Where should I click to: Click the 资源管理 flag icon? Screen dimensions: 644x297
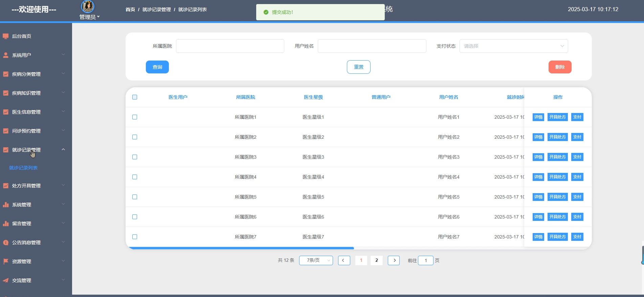click(x=6, y=261)
